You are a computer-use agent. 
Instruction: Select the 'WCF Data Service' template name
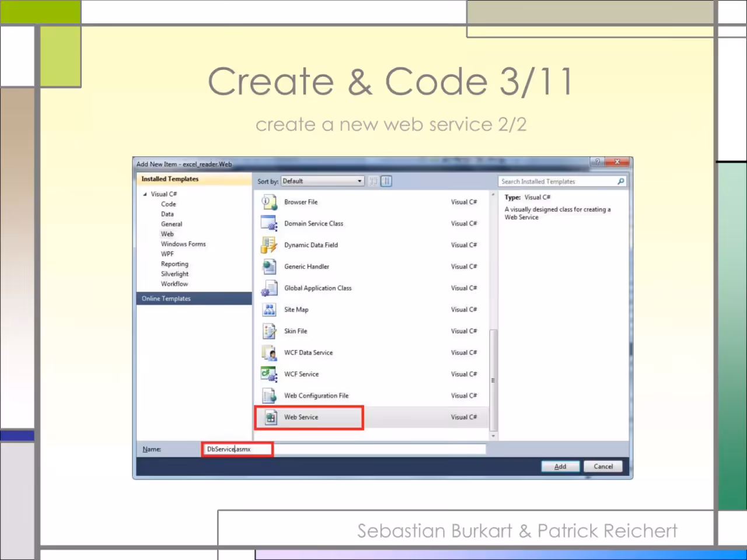(309, 353)
